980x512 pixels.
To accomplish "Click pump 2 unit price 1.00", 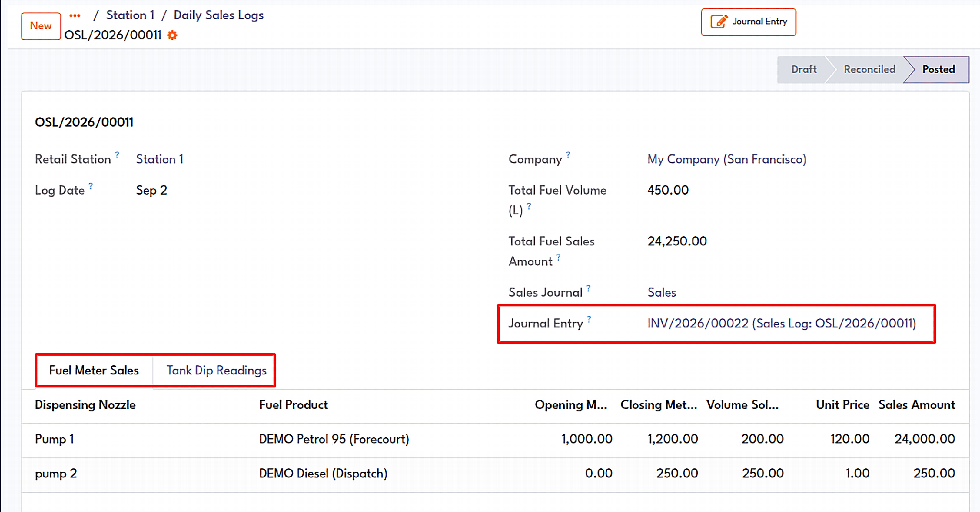I will pyautogui.click(x=857, y=474).
